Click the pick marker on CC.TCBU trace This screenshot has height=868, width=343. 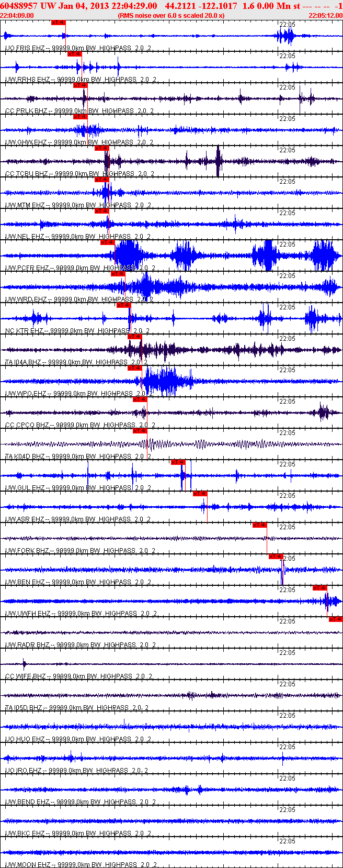pyautogui.click(x=102, y=148)
